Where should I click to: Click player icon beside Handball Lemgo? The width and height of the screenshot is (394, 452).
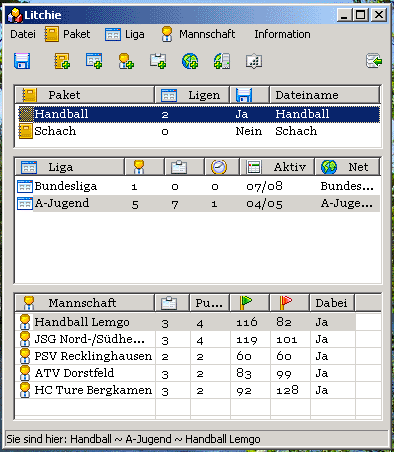[x=25, y=322]
